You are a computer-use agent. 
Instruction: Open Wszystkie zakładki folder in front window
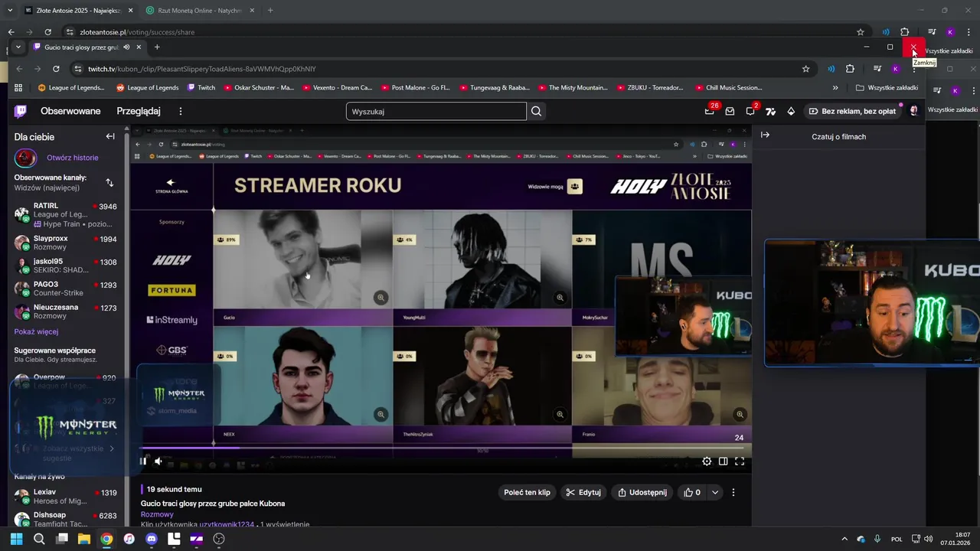point(887,88)
